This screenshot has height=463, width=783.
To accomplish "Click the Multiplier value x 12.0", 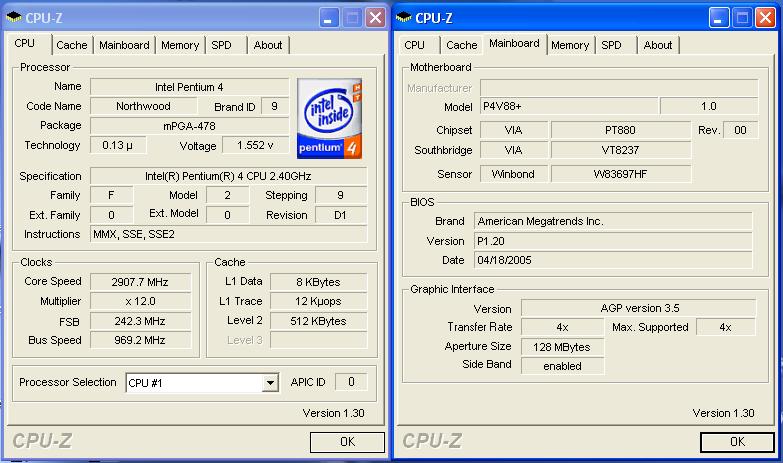I will (x=140, y=301).
